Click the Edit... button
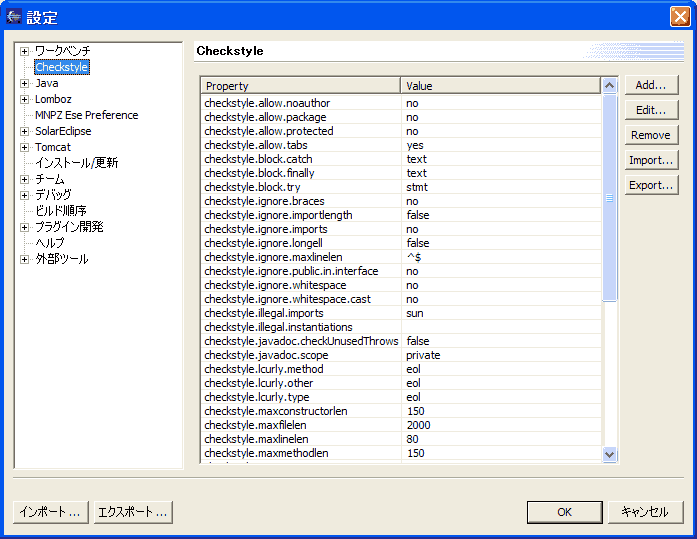The width and height of the screenshot is (697, 539). (x=651, y=110)
